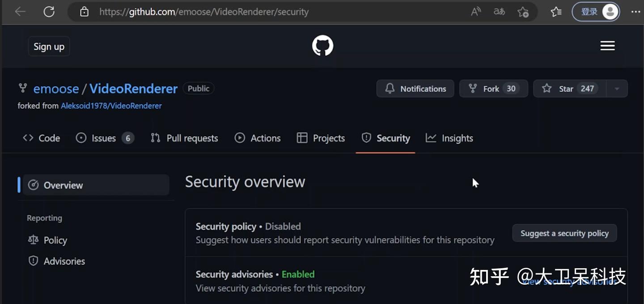This screenshot has width=644, height=304.
Task: Click the browser back arrow
Action: pyautogui.click(x=20, y=12)
